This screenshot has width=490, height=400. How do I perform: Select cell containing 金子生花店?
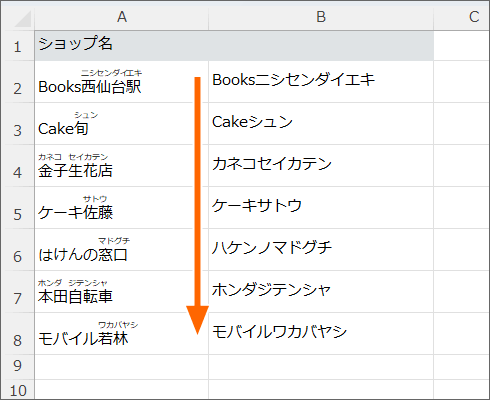122,166
